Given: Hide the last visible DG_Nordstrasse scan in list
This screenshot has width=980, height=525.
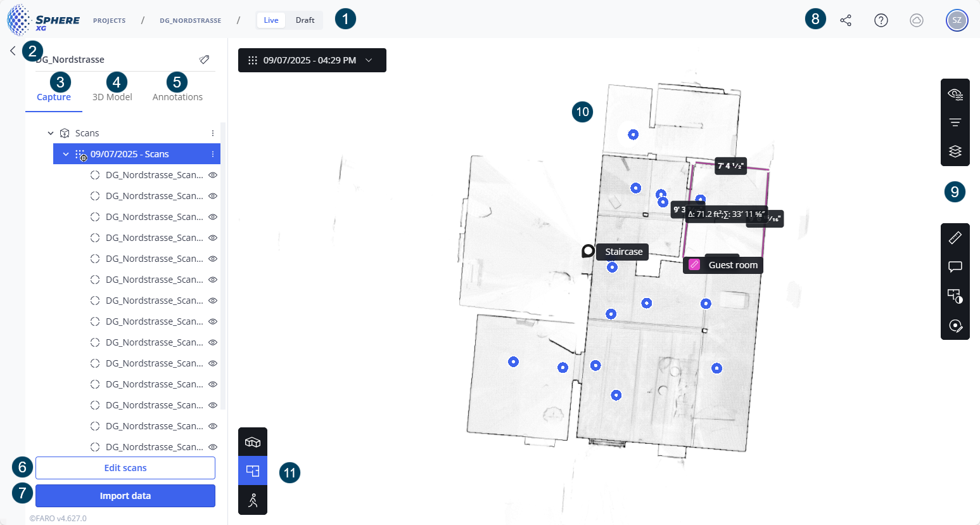Looking at the screenshot, I should [213, 447].
